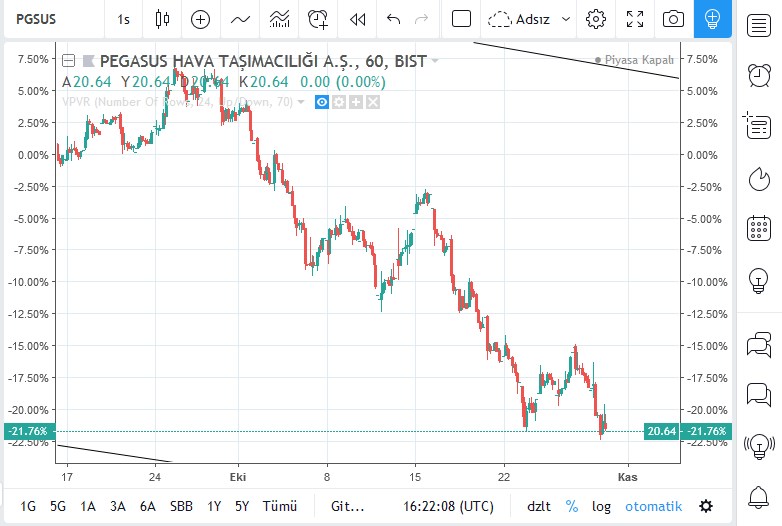Viewport: 782px width, 526px height.
Task: Select the 6A time range
Action: (148, 507)
